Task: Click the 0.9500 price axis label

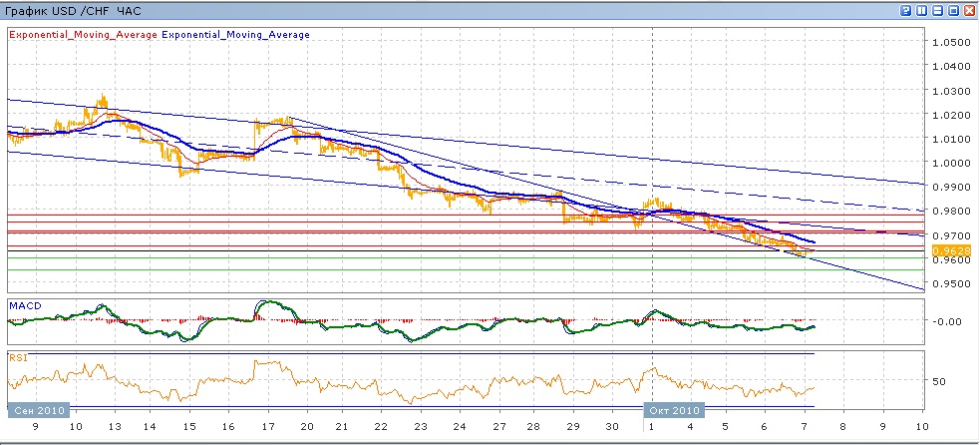Action: click(949, 284)
